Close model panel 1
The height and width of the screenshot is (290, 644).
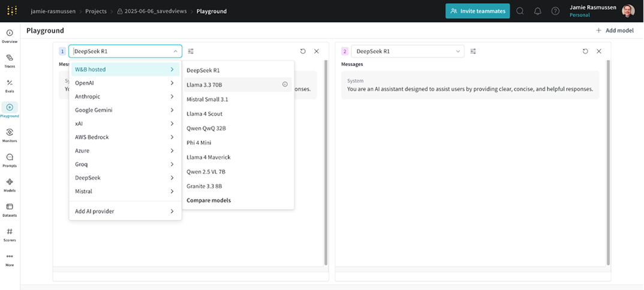pos(316,52)
